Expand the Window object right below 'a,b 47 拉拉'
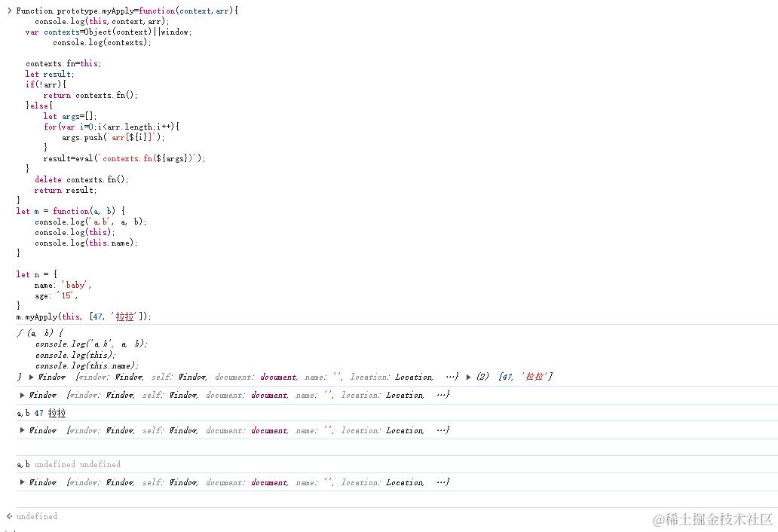This screenshot has height=532, width=778. point(23,430)
